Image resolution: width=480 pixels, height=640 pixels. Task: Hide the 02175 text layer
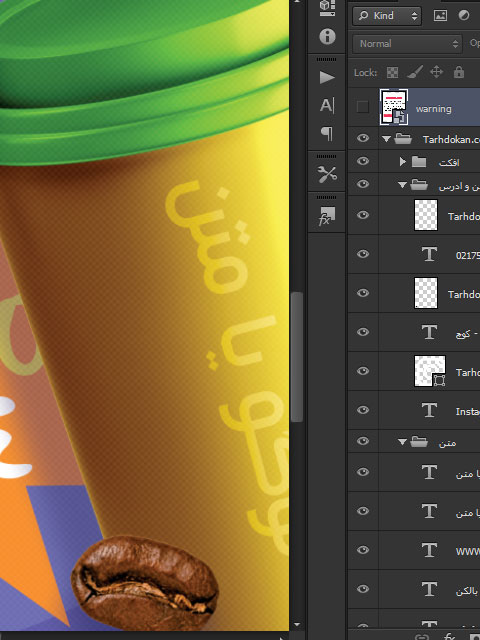[x=363, y=254]
